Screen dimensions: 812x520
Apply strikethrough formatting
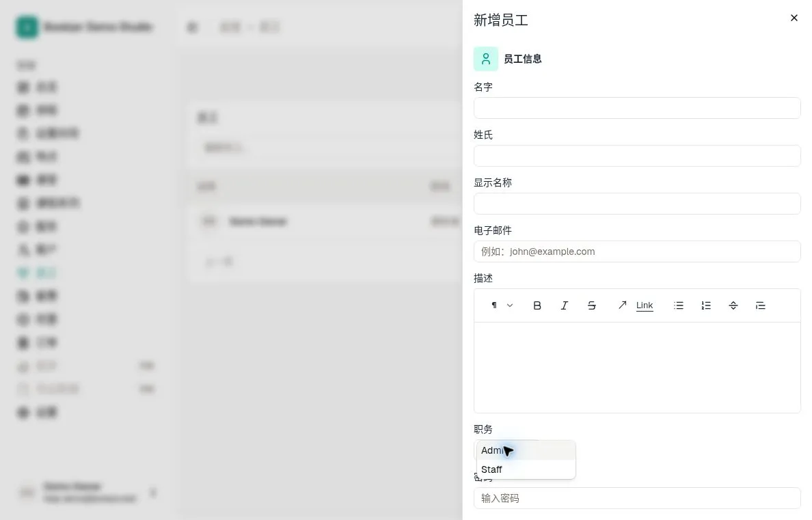(x=591, y=305)
